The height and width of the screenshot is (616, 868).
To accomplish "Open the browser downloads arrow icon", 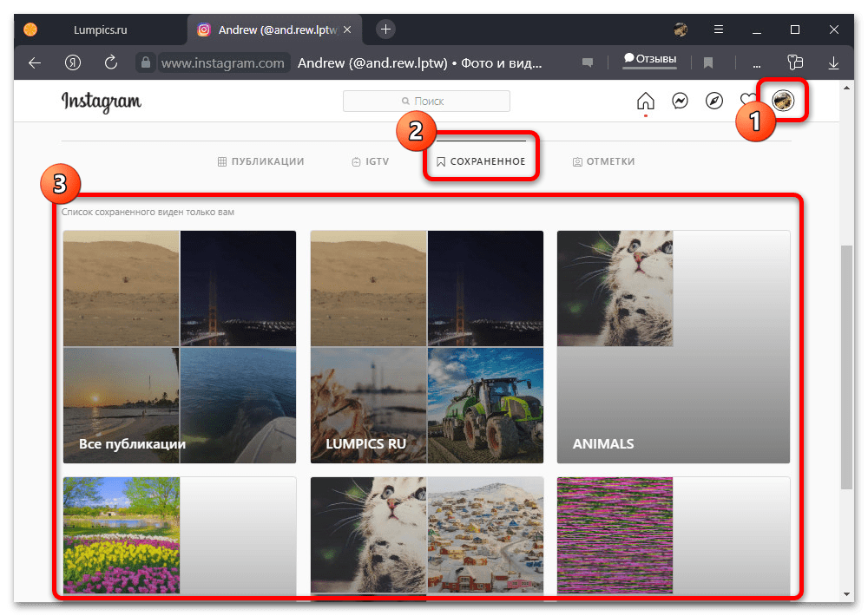I will pyautogui.click(x=834, y=62).
